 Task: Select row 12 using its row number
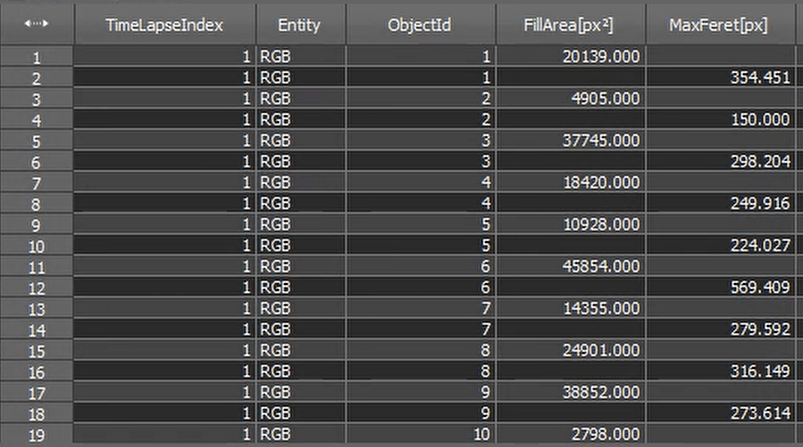(36, 288)
